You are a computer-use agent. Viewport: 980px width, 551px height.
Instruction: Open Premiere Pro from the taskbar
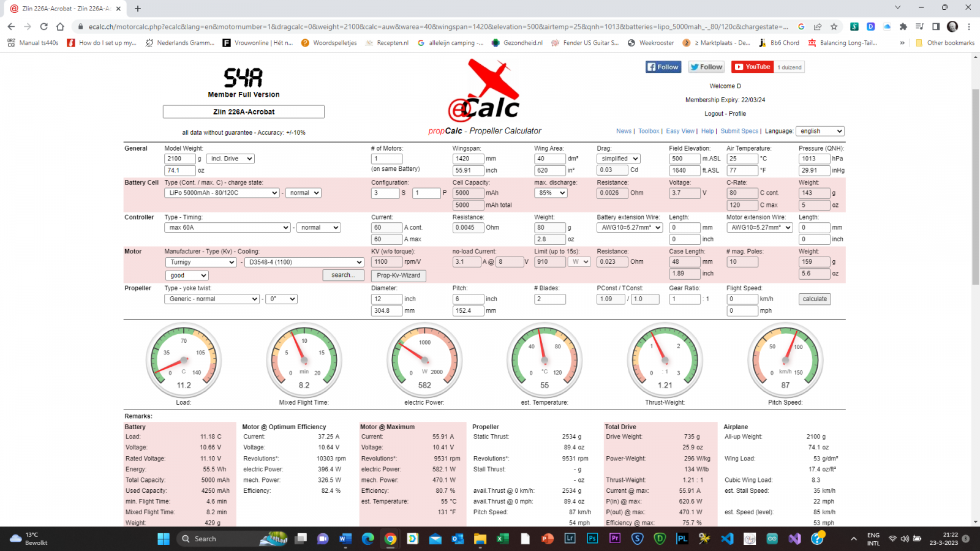(x=615, y=539)
